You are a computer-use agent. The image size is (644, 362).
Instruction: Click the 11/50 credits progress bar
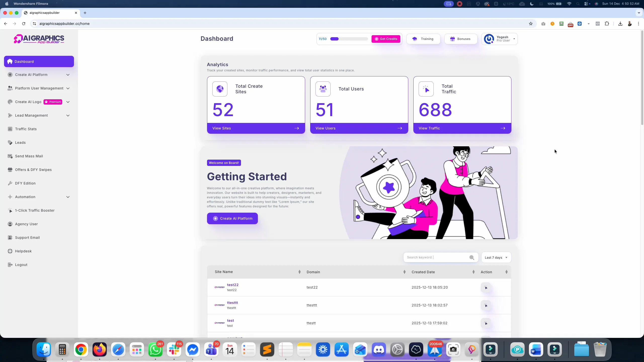349,39
